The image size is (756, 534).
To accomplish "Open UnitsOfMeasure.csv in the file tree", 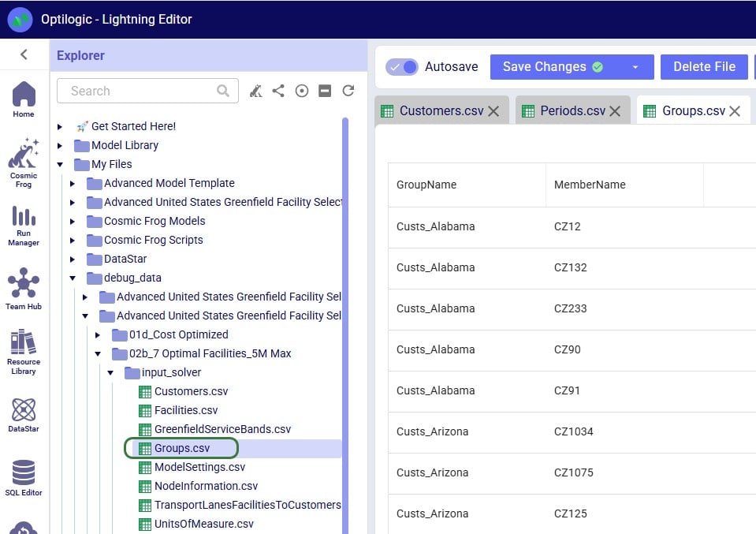I will click(x=204, y=524).
